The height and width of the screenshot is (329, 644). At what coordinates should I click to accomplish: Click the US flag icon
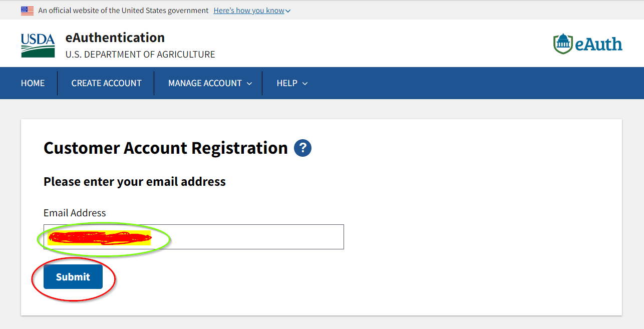pos(28,11)
